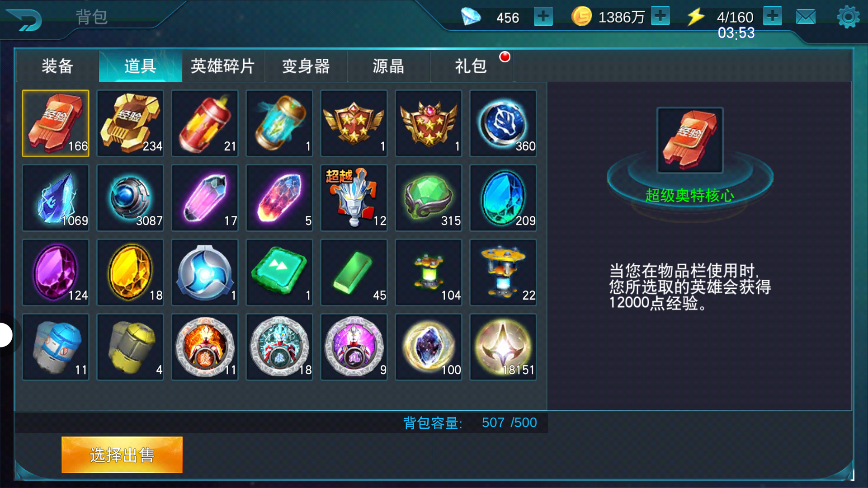868x488 pixels.
Task: Add diamonds with plus next to 456
Action: click(x=543, y=17)
